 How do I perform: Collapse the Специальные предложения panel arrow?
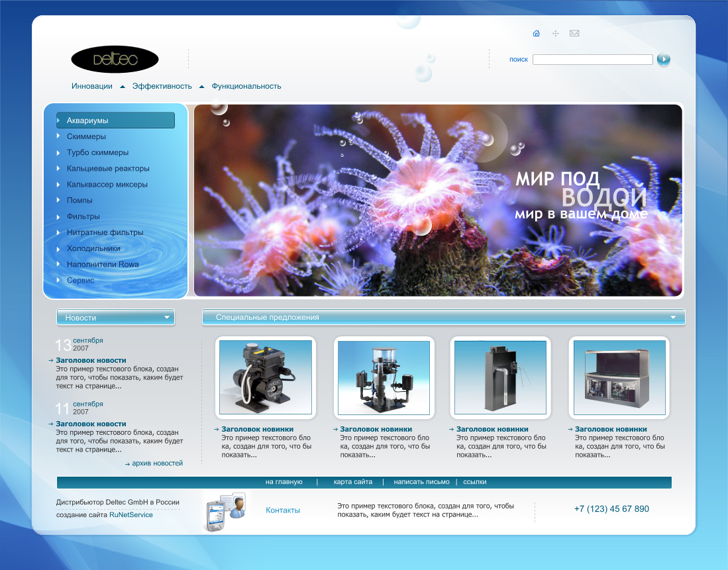pyautogui.click(x=673, y=317)
